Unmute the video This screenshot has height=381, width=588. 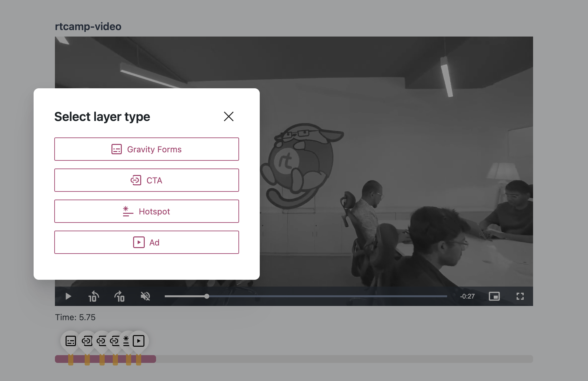point(145,296)
